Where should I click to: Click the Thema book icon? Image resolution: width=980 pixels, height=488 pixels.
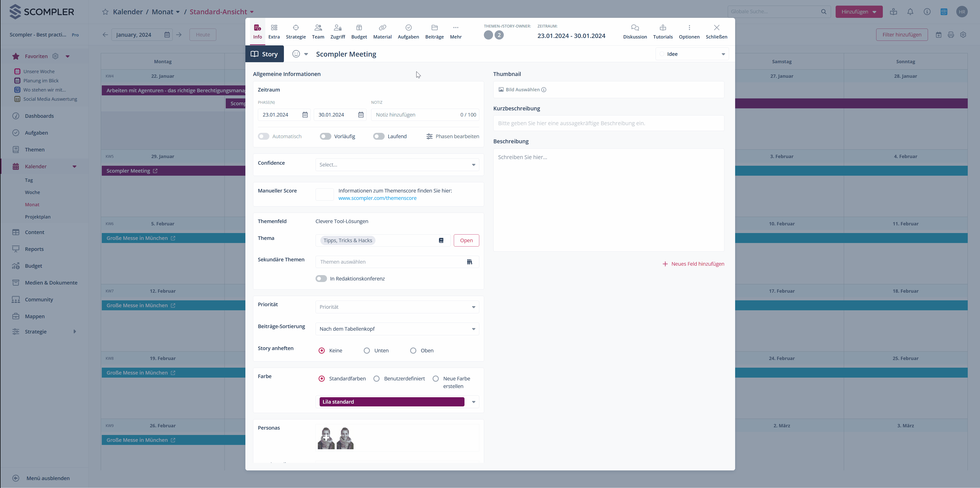pos(441,240)
